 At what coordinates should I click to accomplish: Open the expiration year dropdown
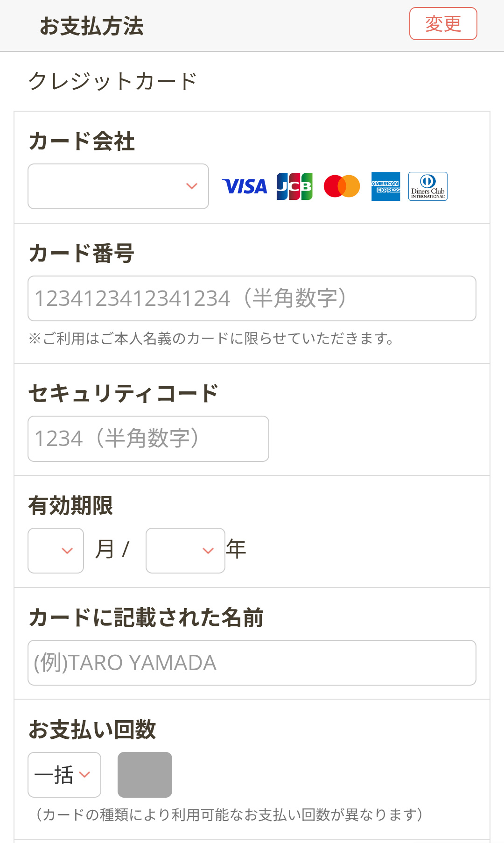coord(185,551)
